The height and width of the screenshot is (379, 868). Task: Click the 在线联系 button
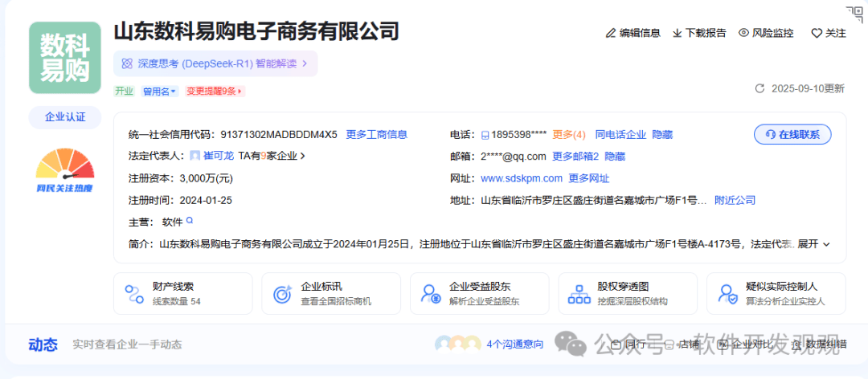tap(792, 135)
